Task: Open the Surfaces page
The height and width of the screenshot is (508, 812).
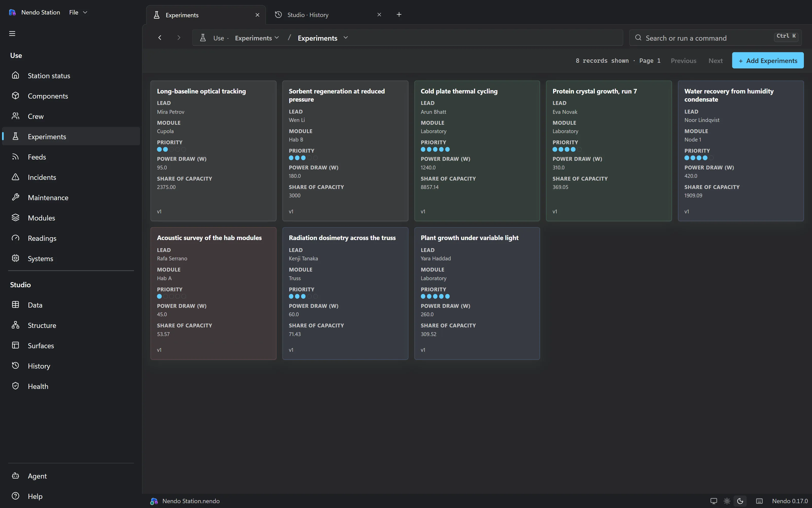Action: (x=71, y=345)
